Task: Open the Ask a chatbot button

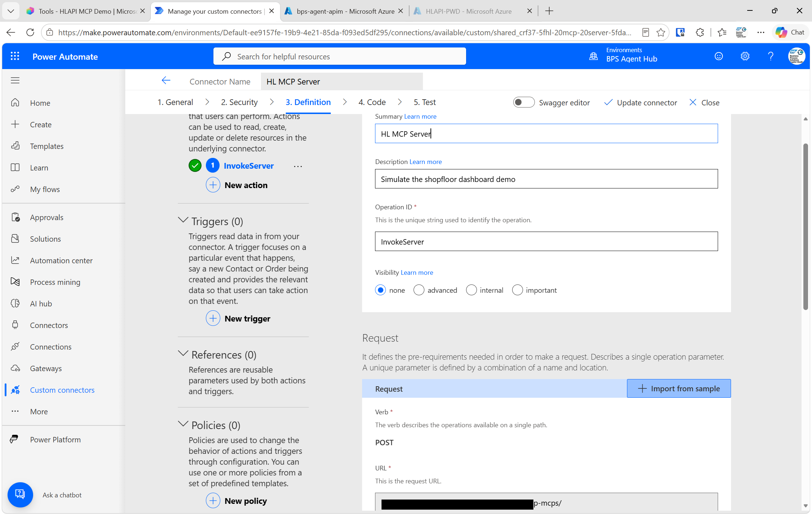Action: [20, 495]
